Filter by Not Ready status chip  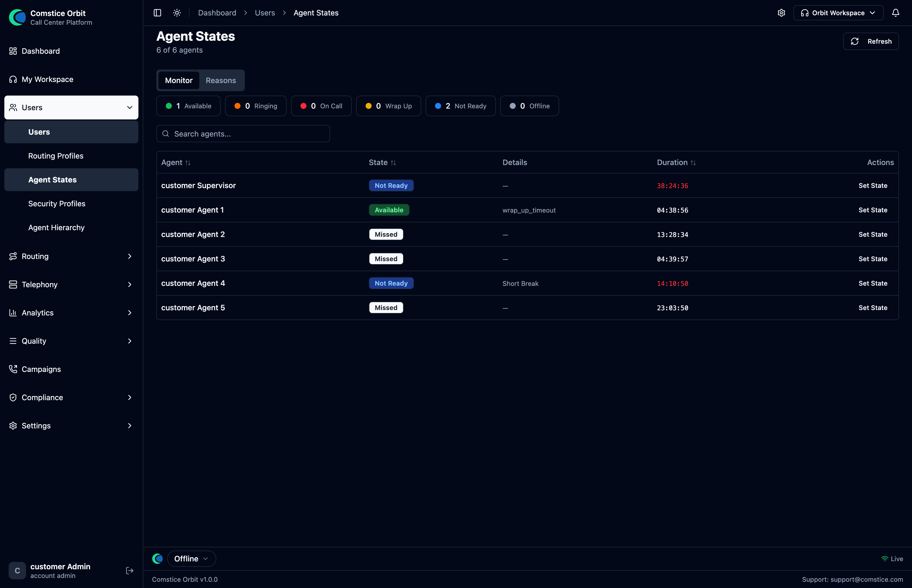click(x=460, y=106)
